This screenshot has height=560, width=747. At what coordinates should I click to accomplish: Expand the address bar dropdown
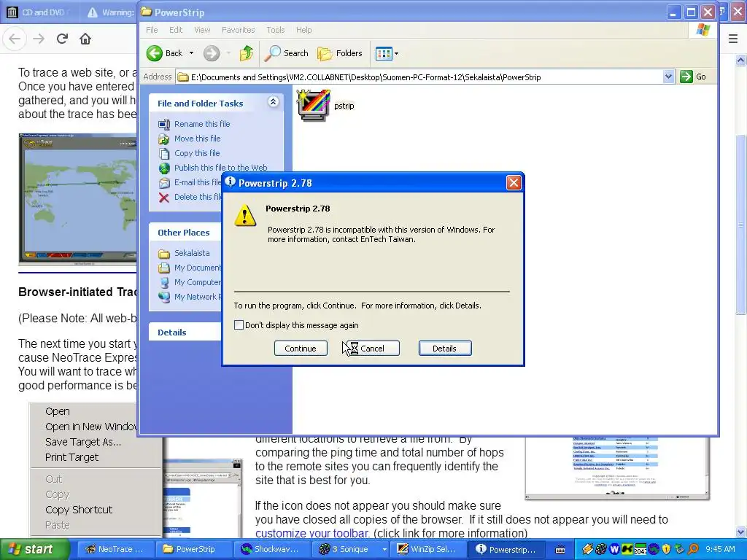668,77
